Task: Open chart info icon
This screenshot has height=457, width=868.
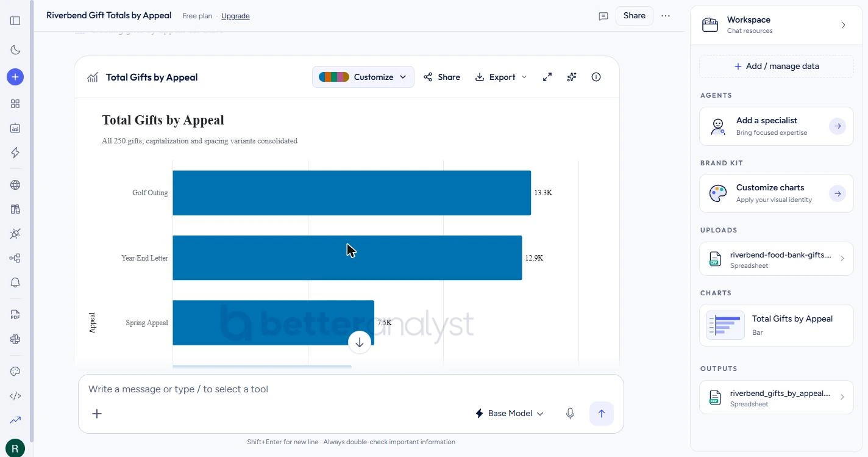Action: (x=596, y=77)
